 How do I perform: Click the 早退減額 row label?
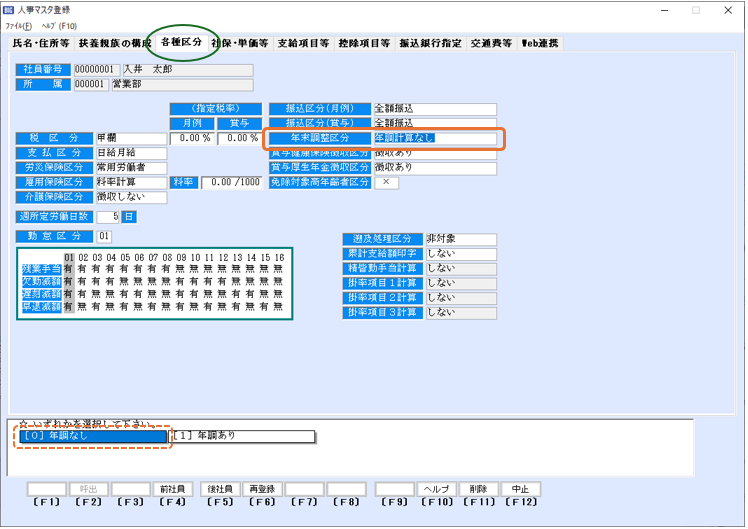[42, 307]
